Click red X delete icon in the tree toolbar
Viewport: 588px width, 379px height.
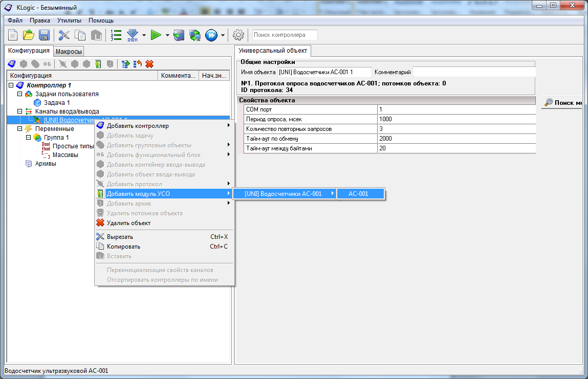149,64
